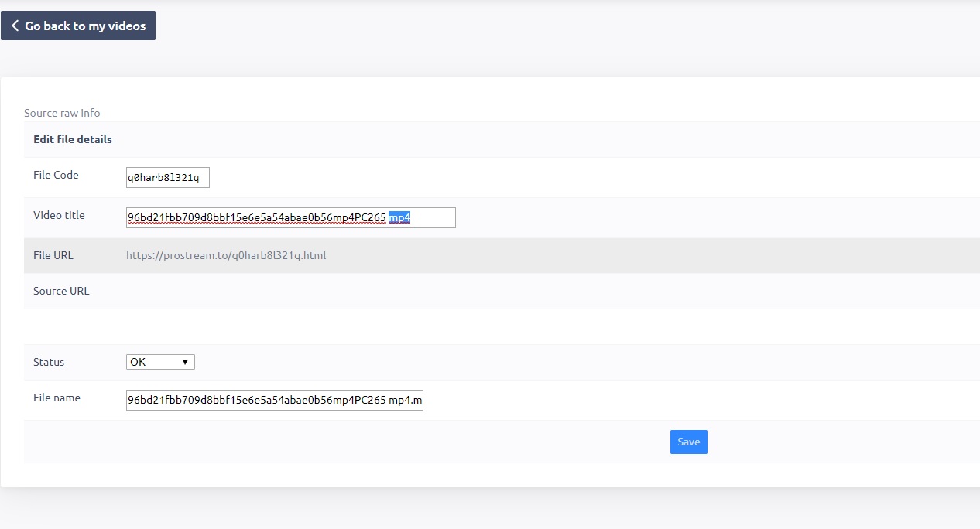This screenshot has height=529, width=980.
Task: Click the Edit file details header
Action: 73,139
